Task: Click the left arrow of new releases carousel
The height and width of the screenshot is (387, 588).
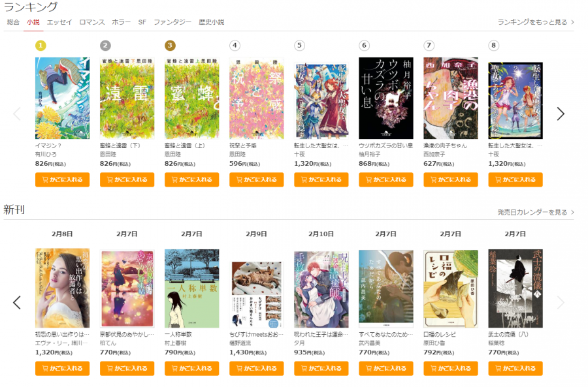Action: [x=17, y=303]
